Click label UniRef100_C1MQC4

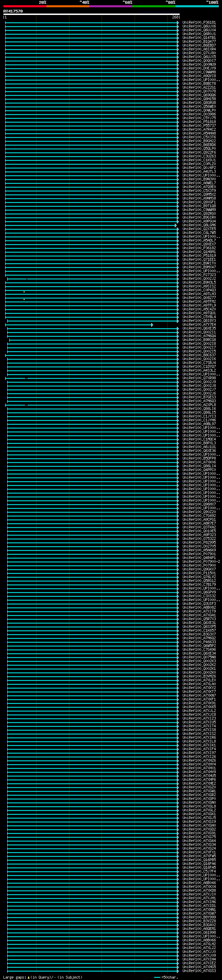199,439
